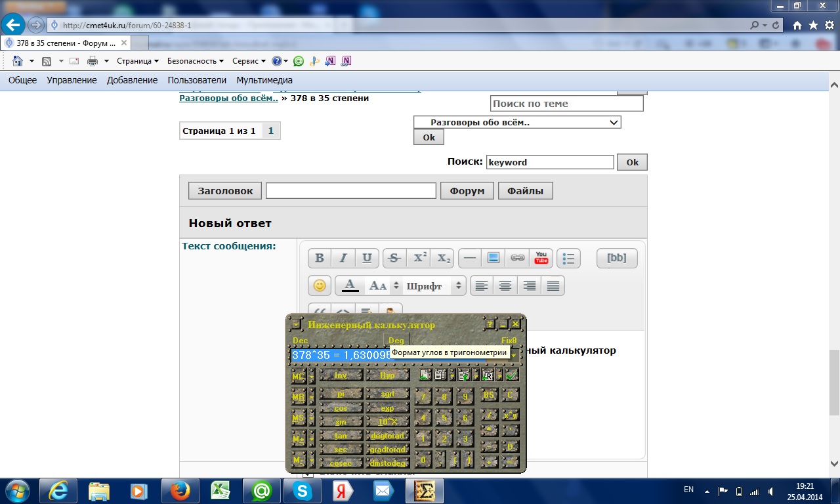This screenshot has width=840, height=504.
Task: Expand the dropdown arrow next to MC
Action: pyautogui.click(x=312, y=376)
